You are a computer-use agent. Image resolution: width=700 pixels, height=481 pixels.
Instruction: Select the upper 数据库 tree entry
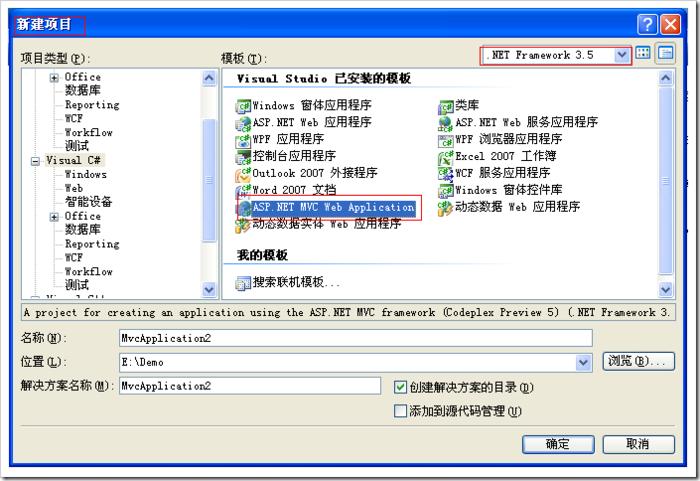click(83, 91)
